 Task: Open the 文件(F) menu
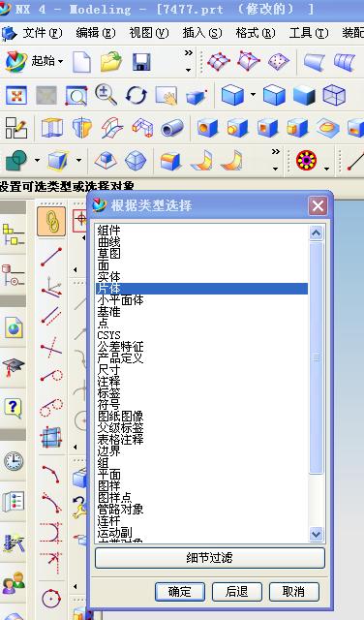43,33
